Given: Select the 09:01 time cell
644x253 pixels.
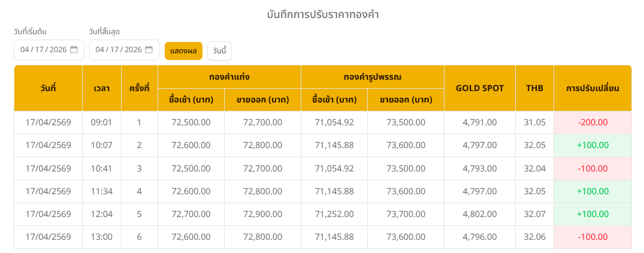Looking at the screenshot, I should click(102, 122).
